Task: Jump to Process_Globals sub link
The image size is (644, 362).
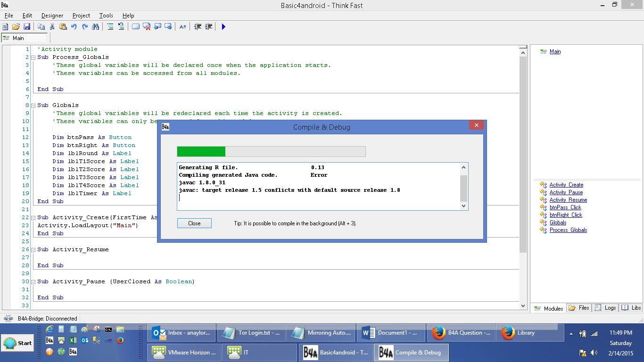Action: [x=568, y=230]
